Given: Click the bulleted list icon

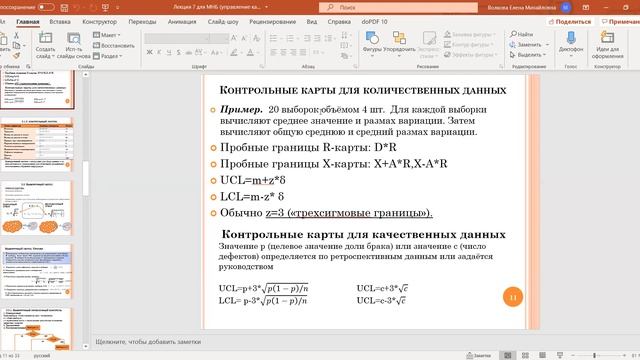Looking at the screenshot, I should click(x=273, y=38).
